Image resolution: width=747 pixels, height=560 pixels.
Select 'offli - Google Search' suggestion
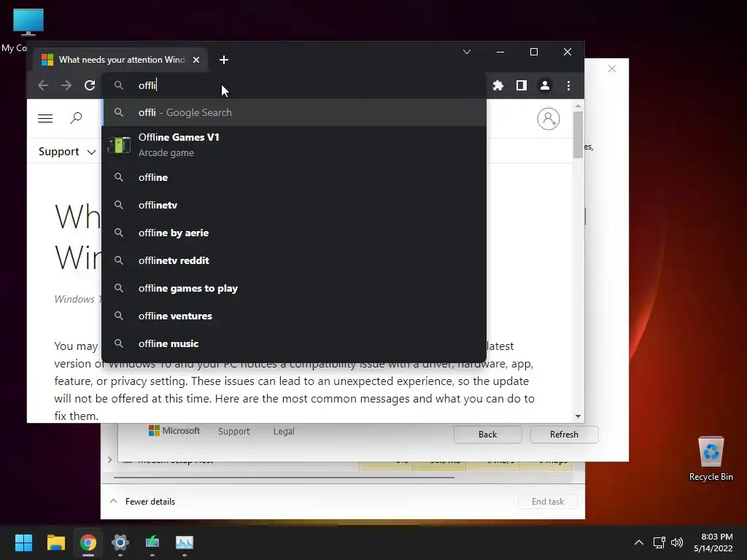(294, 112)
